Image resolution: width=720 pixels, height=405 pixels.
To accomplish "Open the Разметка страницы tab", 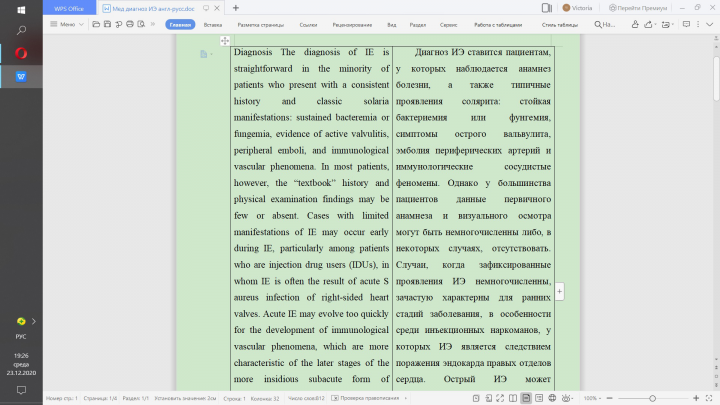I will (260, 25).
